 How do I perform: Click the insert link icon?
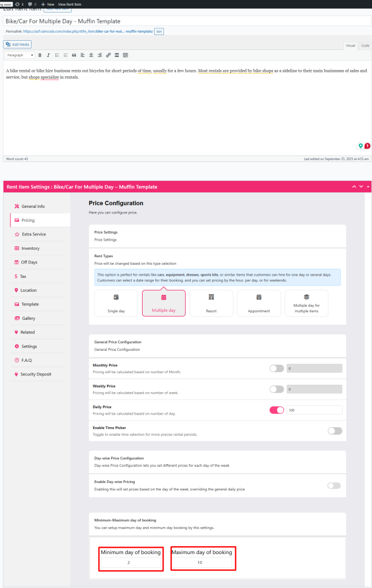pyautogui.click(x=108, y=55)
